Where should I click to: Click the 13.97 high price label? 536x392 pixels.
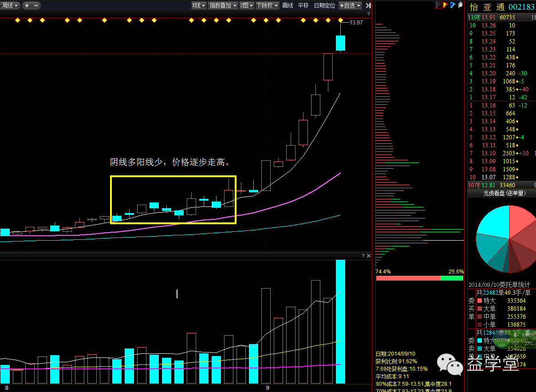click(x=356, y=22)
